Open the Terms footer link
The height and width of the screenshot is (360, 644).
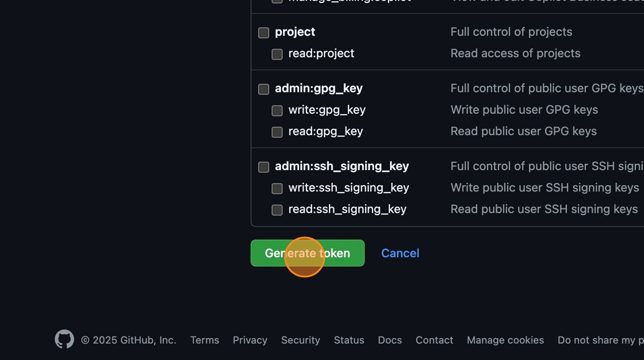(205, 340)
